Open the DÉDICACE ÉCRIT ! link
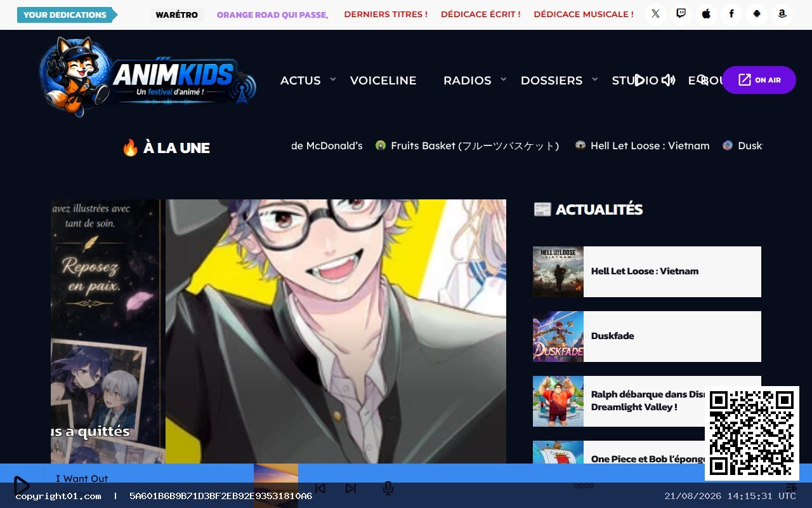 coord(481,14)
